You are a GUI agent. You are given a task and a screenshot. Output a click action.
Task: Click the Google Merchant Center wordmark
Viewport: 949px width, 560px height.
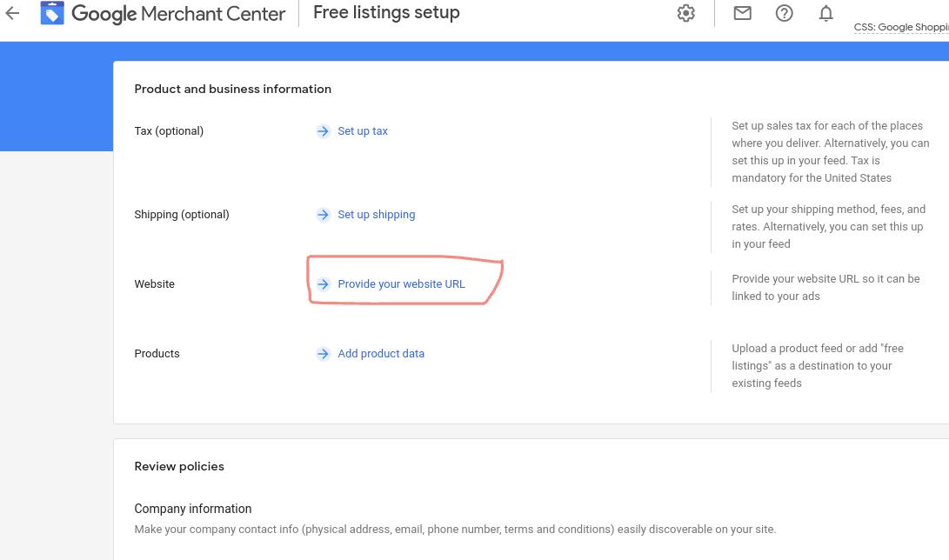click(x=178, y=14)
